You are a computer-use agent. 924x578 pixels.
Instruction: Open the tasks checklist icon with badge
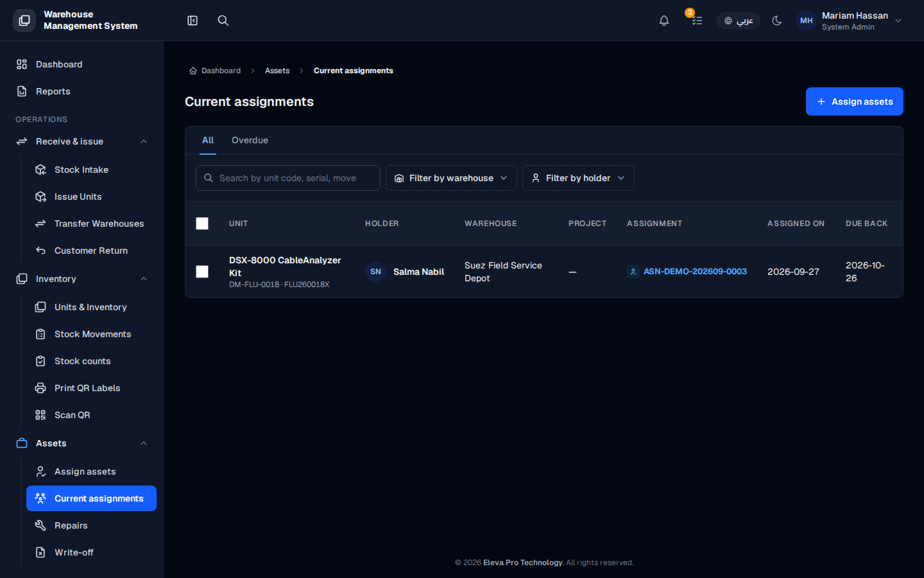point(697,21)
